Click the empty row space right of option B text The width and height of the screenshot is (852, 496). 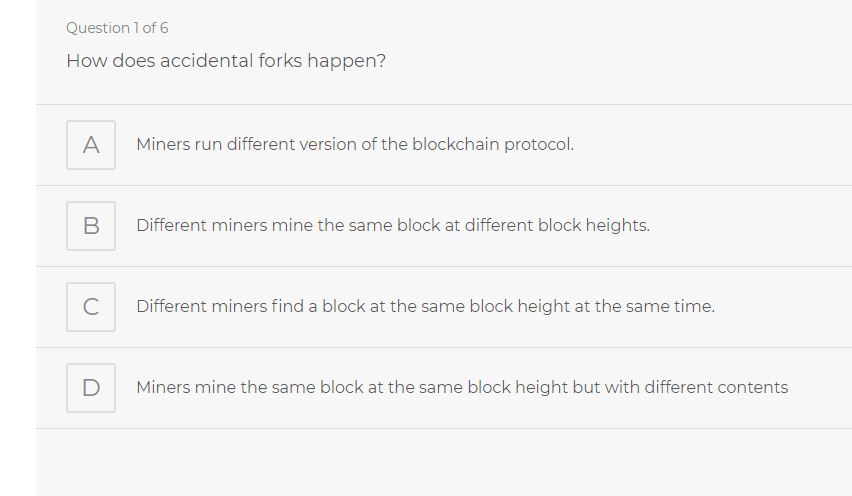click(750, 225)
